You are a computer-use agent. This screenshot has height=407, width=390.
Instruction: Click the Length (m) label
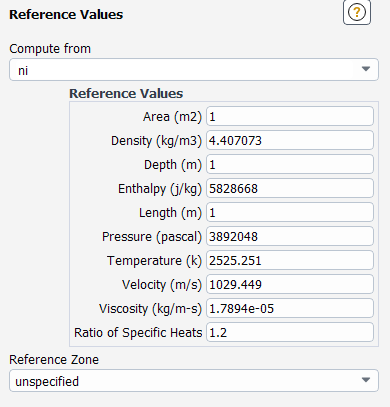point(170,213)
